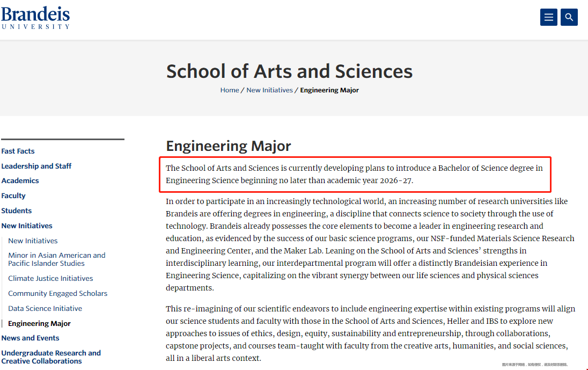Open News and Events
588x370 pixels.
tap(31, 338)
